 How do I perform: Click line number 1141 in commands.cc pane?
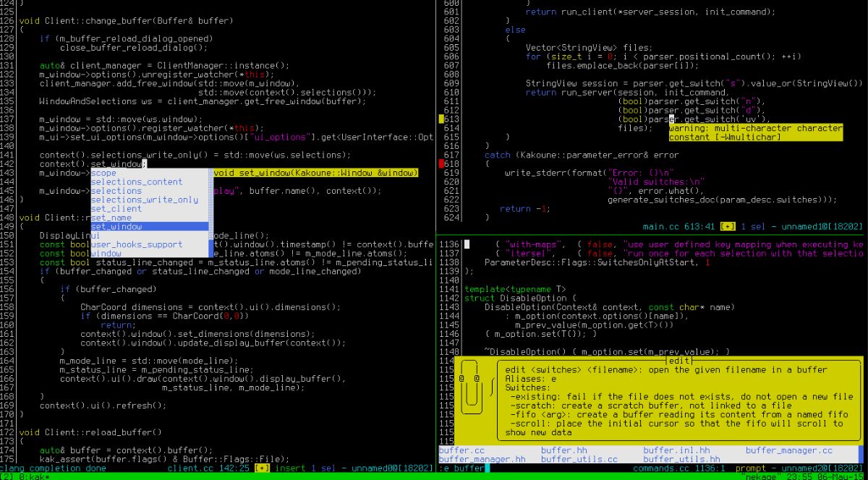click(449, 289)
